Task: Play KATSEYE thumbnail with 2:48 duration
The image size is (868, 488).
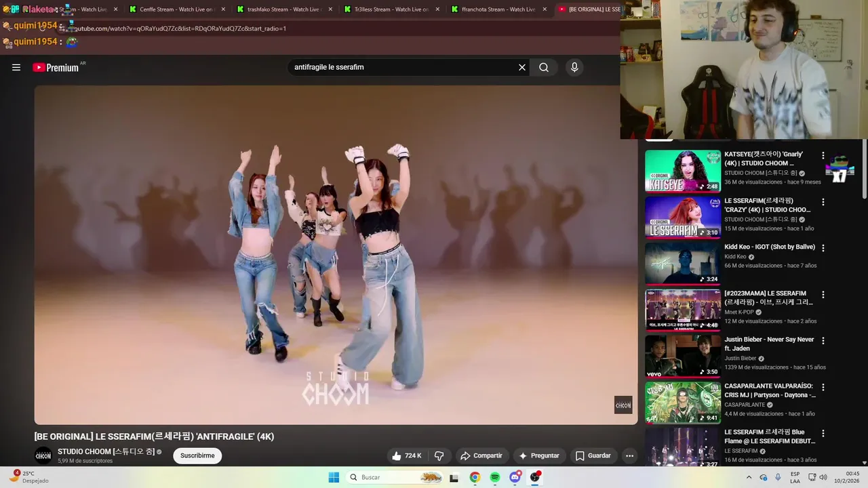Action: tap(683, 171)
